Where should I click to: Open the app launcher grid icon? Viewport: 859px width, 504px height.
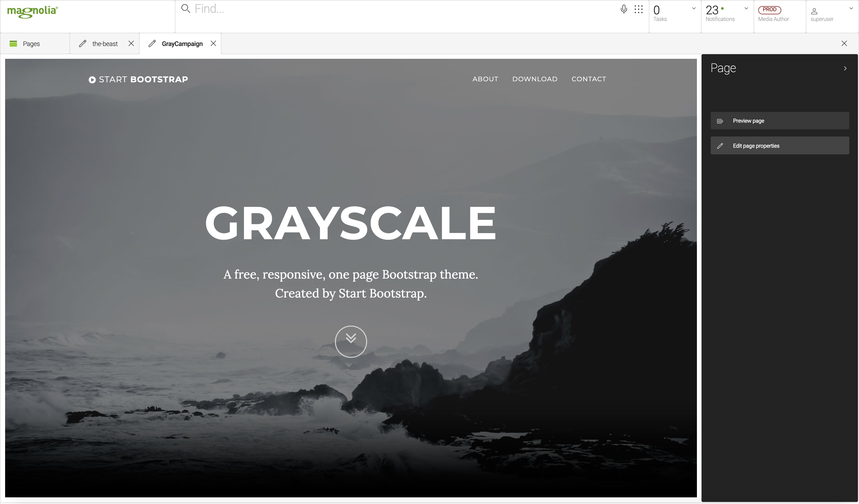pyautogui.click(x=638, y=9)
